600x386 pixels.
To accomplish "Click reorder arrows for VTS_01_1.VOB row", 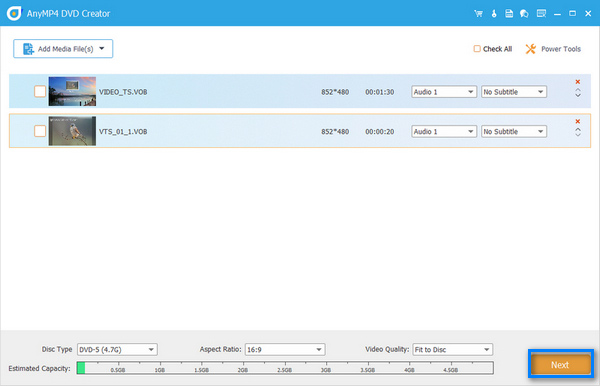I will coord(578,132).
